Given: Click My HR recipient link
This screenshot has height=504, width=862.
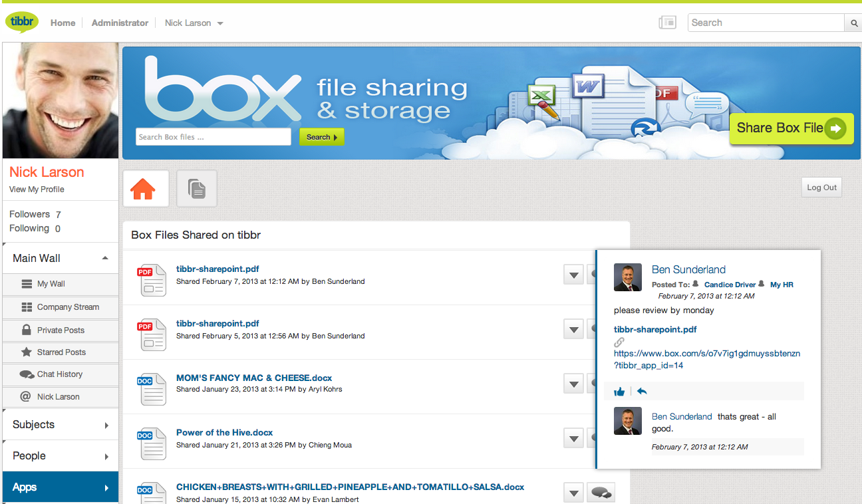Looking at the screenshot, I should coord(782,285).
